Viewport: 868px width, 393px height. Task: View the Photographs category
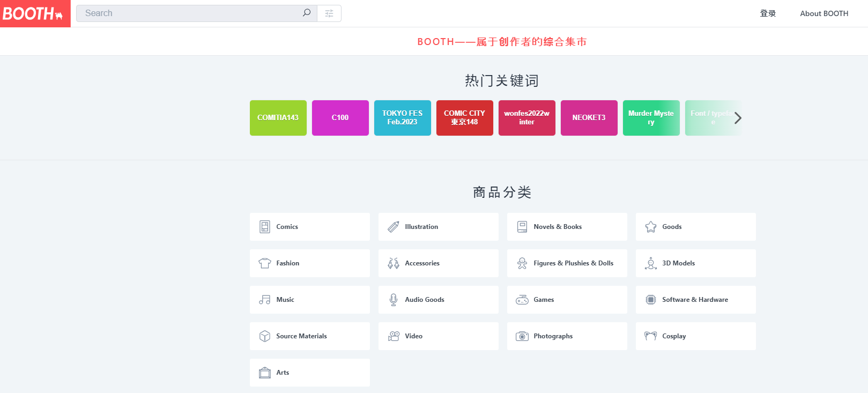(567, 336)
